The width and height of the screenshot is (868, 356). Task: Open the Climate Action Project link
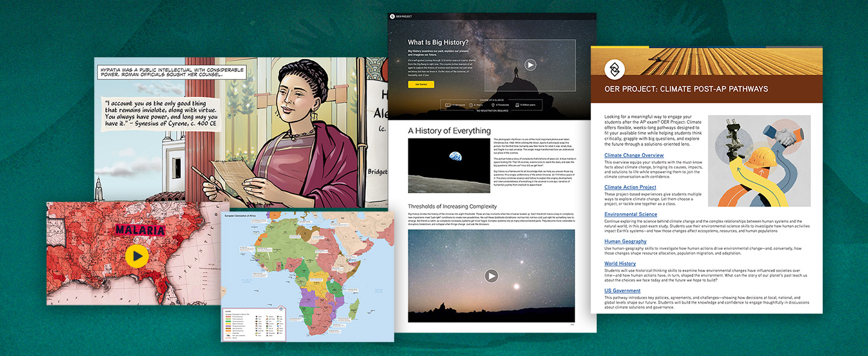click(631, 187)
